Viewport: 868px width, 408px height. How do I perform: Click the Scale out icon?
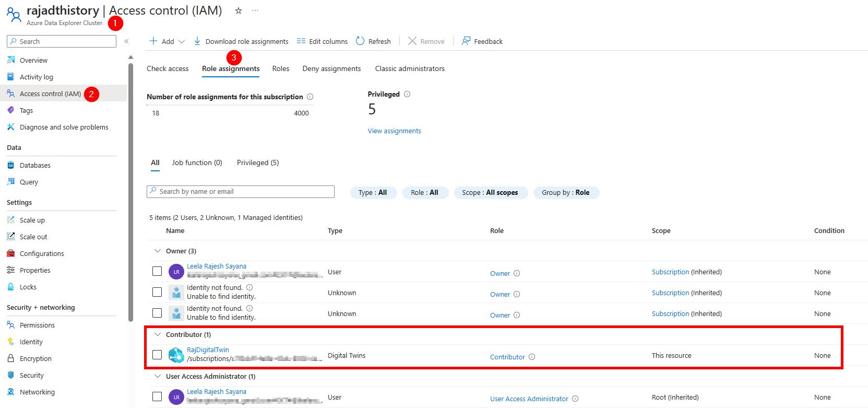coord(11,237)
